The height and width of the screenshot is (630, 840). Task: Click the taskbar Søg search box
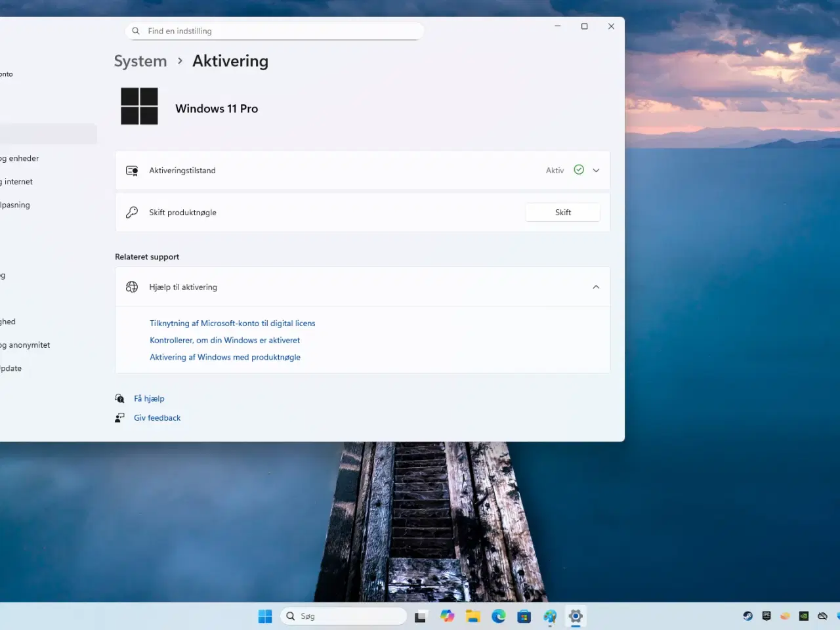pos(343,616)
